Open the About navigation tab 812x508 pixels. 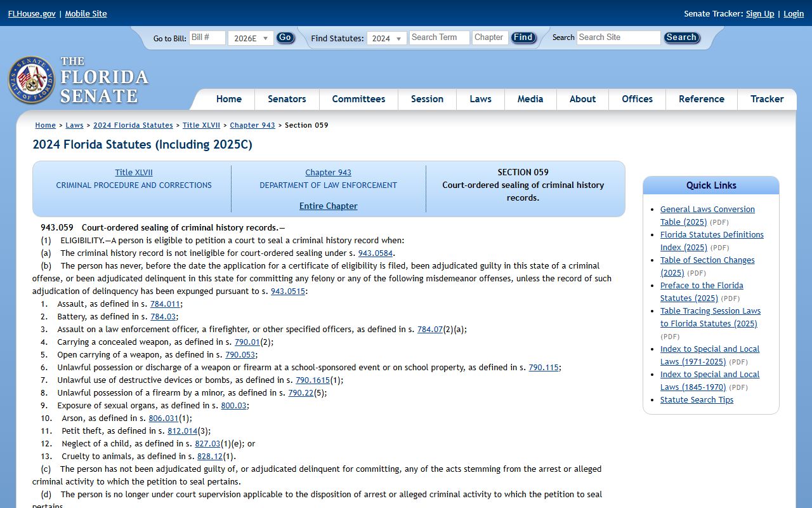[x=582, y=99]
